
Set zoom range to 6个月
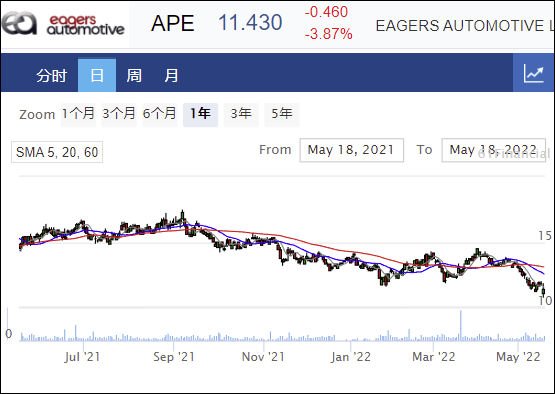(x=160, y=114)
